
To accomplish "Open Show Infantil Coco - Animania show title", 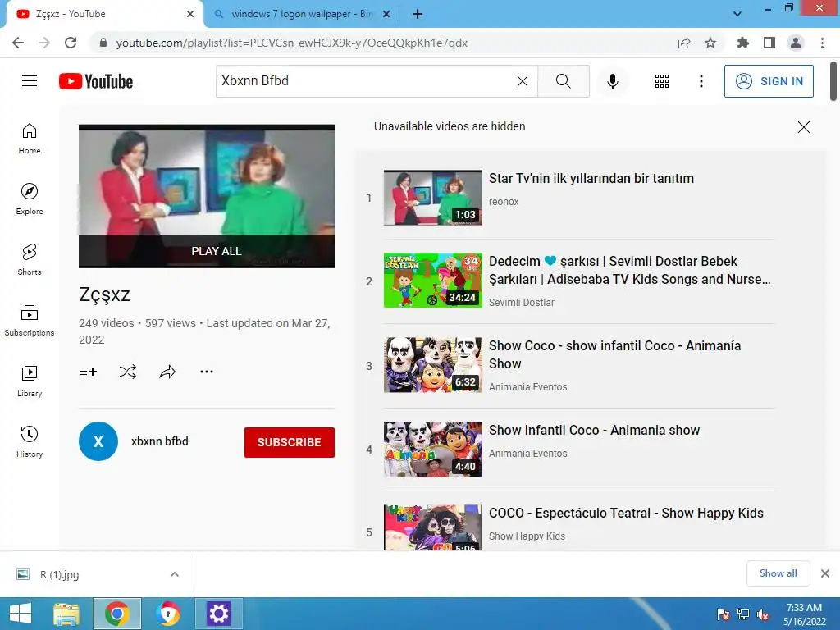I will click(594, 430).
